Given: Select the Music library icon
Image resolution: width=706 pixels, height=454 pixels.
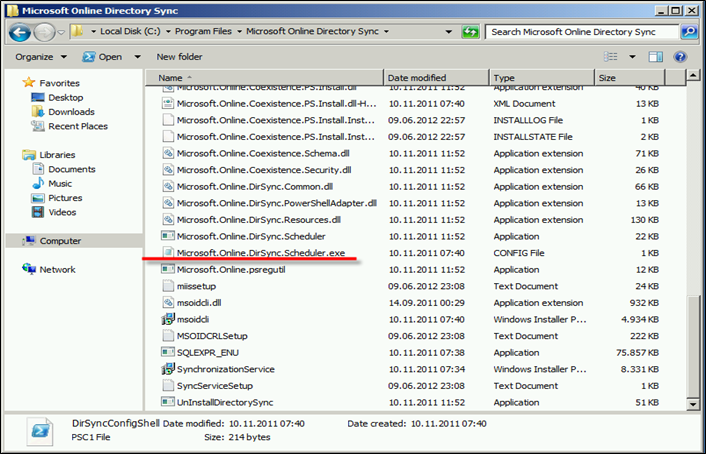Looking at the screenshot, I should tap(60, 184).
